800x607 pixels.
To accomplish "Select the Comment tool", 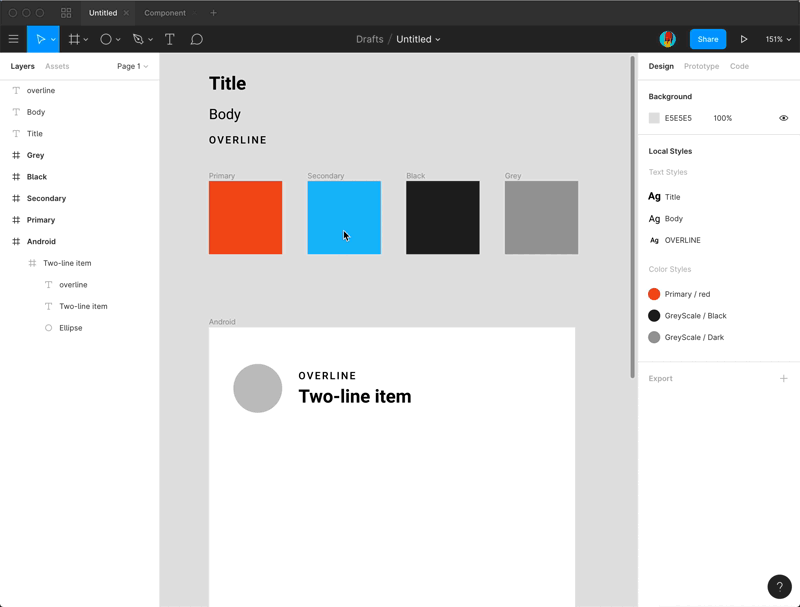I will [196, 39].
